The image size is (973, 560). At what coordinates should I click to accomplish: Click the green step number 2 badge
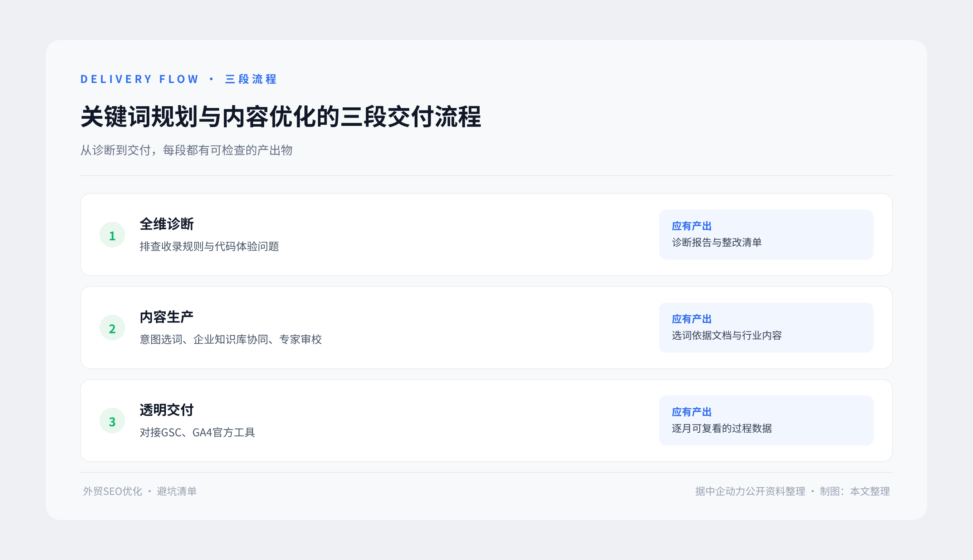tap(112, 328)
